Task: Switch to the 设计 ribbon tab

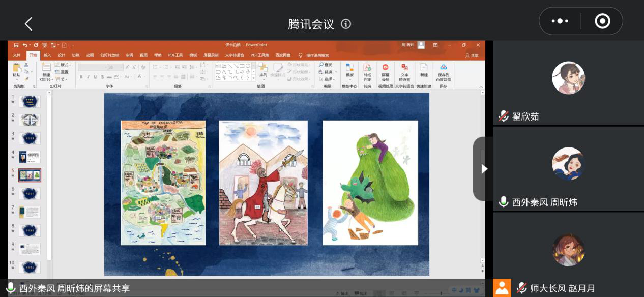Action: pos(62,55)
